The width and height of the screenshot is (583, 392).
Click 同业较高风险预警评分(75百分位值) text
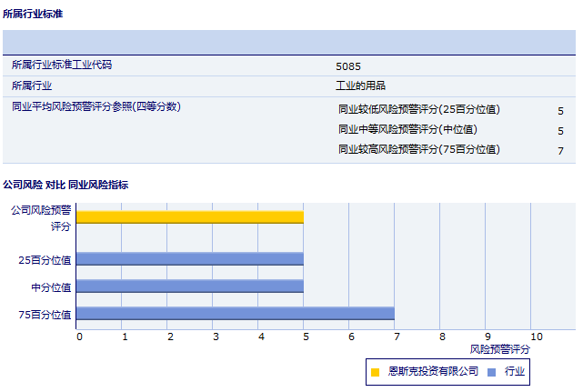click(418, 149)
